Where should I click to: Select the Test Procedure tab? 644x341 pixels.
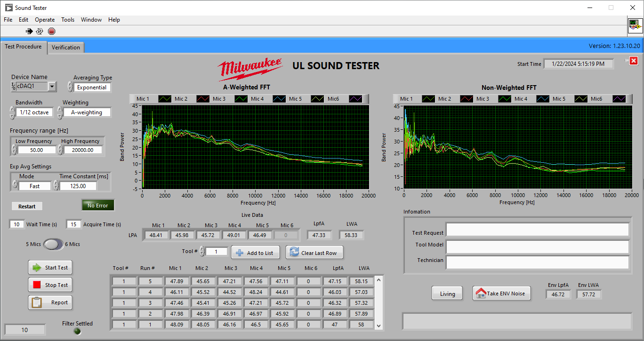(24, 47)
